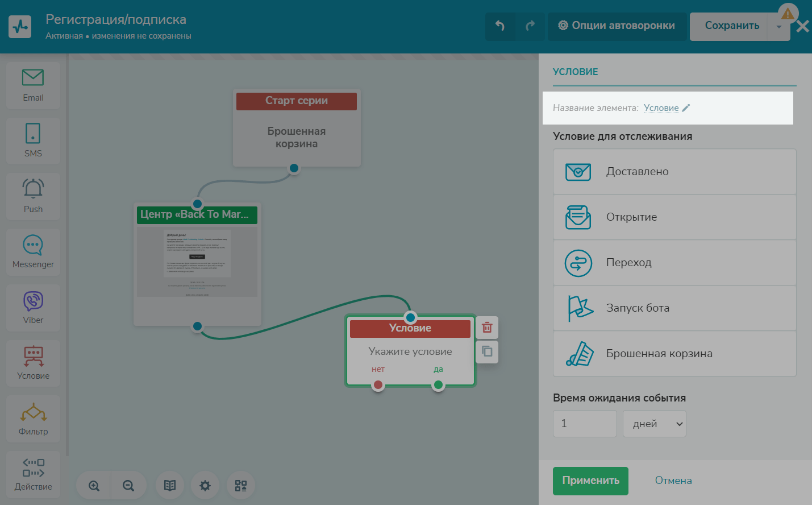Select the Доставлено condition
The image size is (812, 505).
coord(674,172)
